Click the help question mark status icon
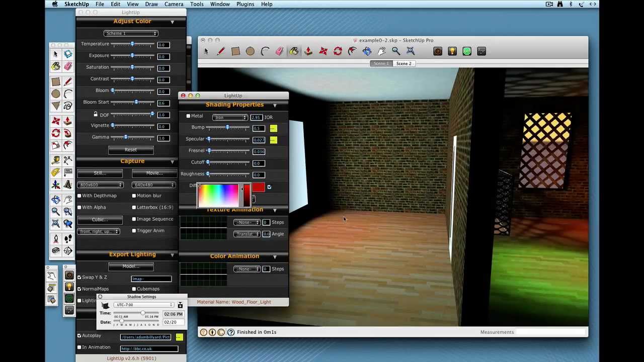Image resolution: width=644 pixels, height=362 pixels. tap(231, 332)
